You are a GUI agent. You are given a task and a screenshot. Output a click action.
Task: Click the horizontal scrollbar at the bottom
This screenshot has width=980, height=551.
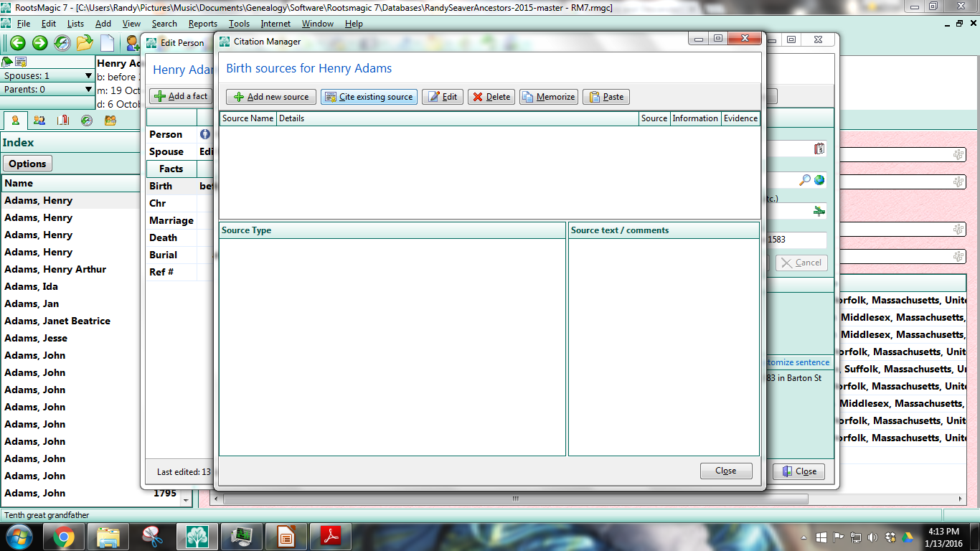[514, 499]
